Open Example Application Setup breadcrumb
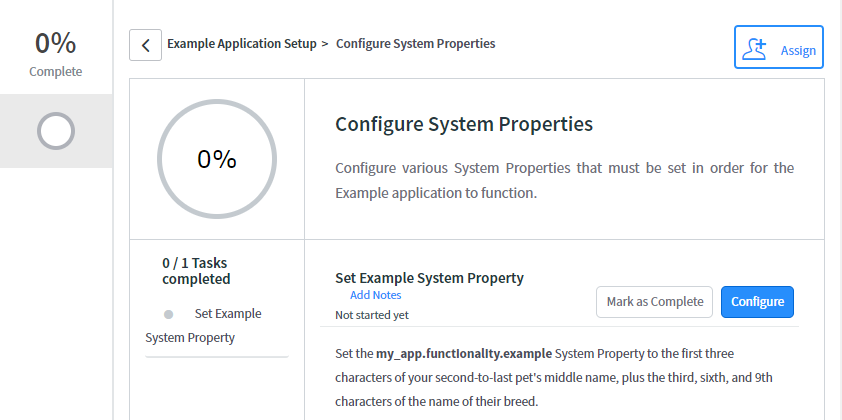This screenshot has width=842, height=420. click(x=241, y=44)
